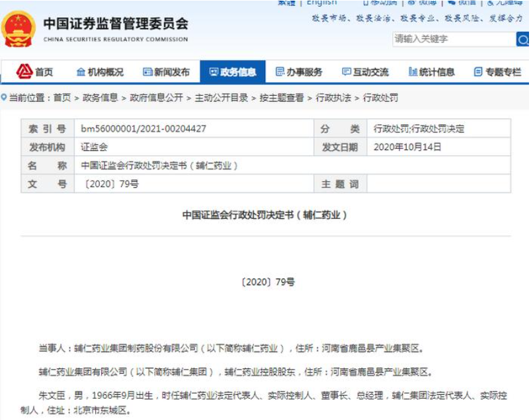Click 按主题查看 breadcrumb link
Image resolution: width=531 pixels, height=420 pixels.
coord(281,98)
